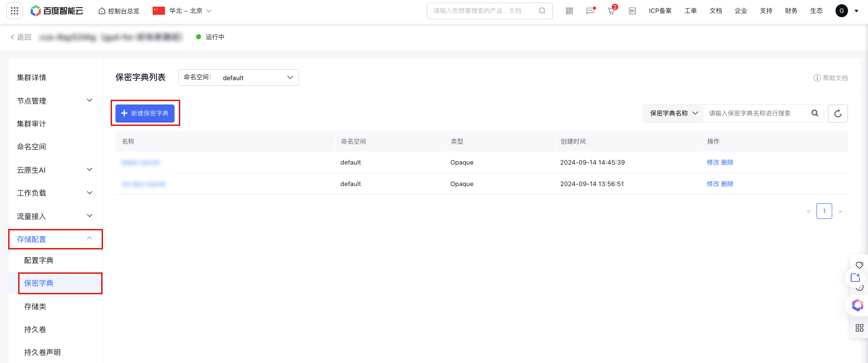Open the colorful AI assistant floating icon
868x363 pixels.
pyautogui.click(x=858, y=305)
